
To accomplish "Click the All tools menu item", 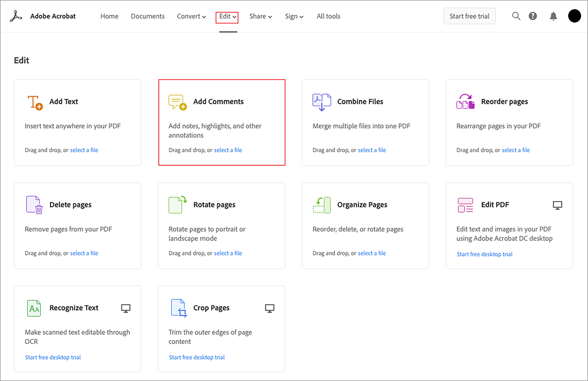I will click(x=328, y=16).
